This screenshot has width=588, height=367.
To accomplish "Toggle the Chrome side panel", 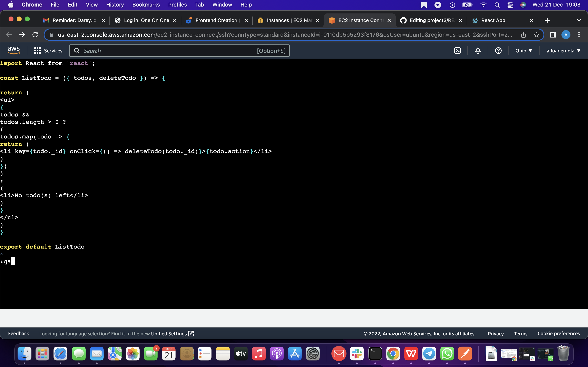I will (552, 35).
